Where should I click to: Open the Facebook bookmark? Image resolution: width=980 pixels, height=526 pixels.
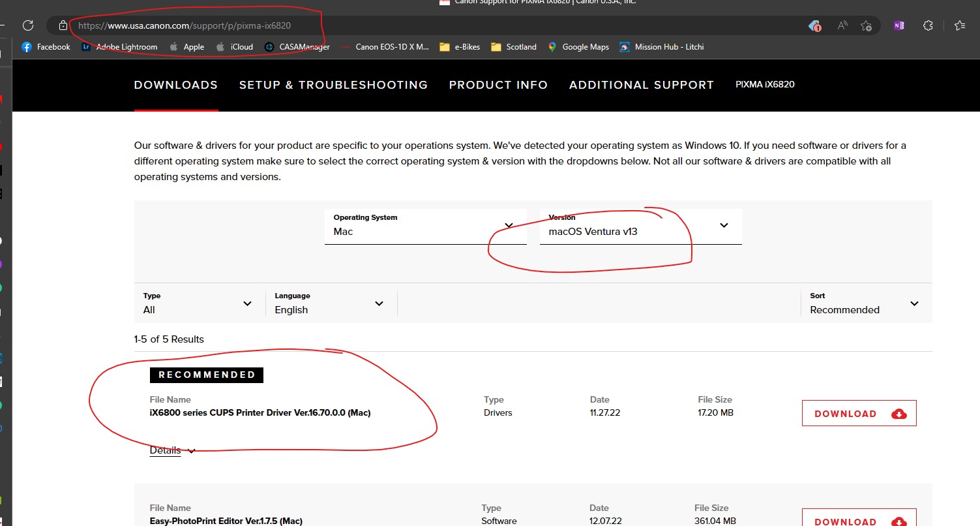[46, 47]
